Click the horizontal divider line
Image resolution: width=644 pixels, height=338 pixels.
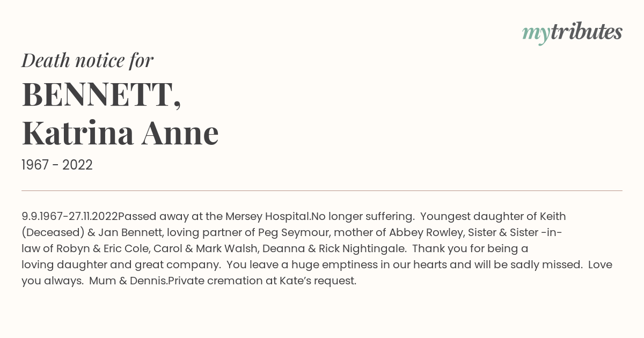(x=322, y=190)
